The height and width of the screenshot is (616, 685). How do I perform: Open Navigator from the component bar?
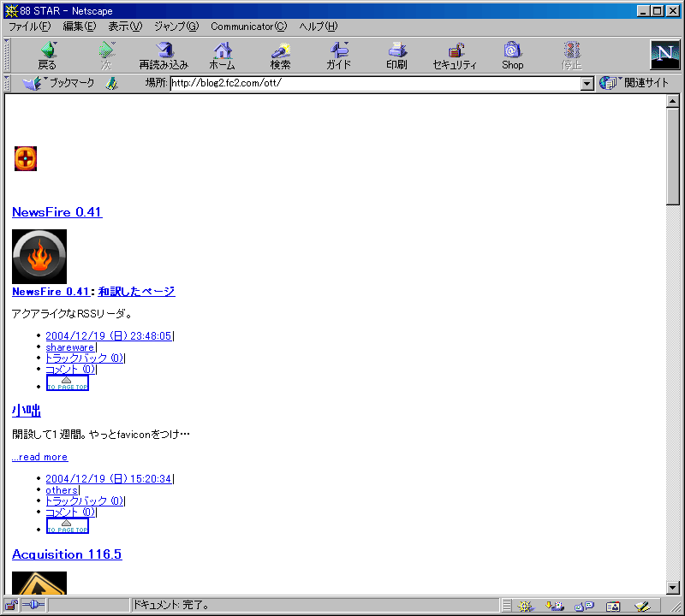pyautogui.click(x=526, y=606)
